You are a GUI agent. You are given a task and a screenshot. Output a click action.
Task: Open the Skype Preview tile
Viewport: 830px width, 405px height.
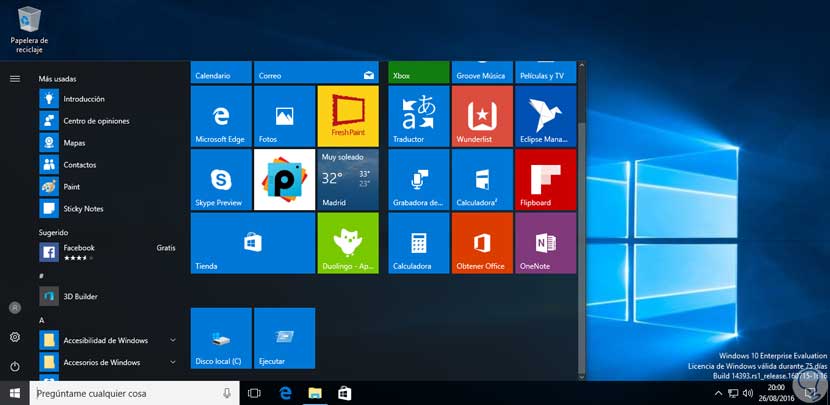221,179
